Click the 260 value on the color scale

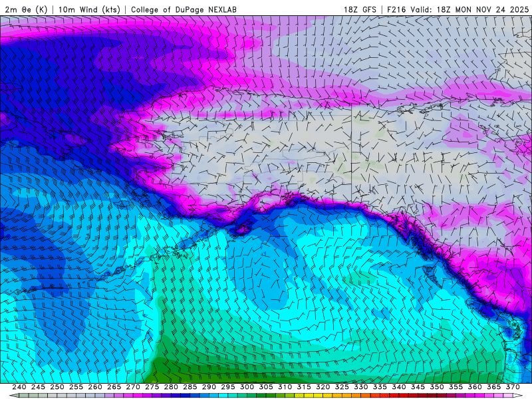[95, 387]
